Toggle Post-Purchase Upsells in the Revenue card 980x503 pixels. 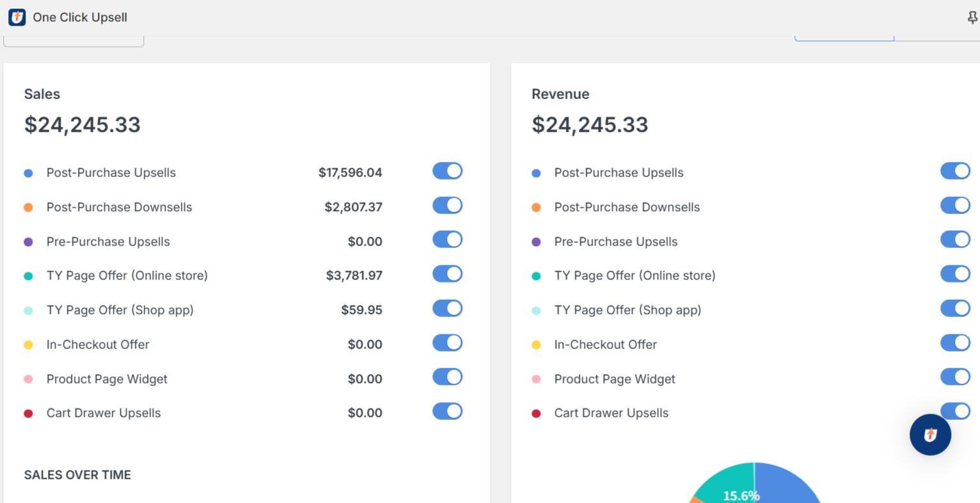[955, 171]
